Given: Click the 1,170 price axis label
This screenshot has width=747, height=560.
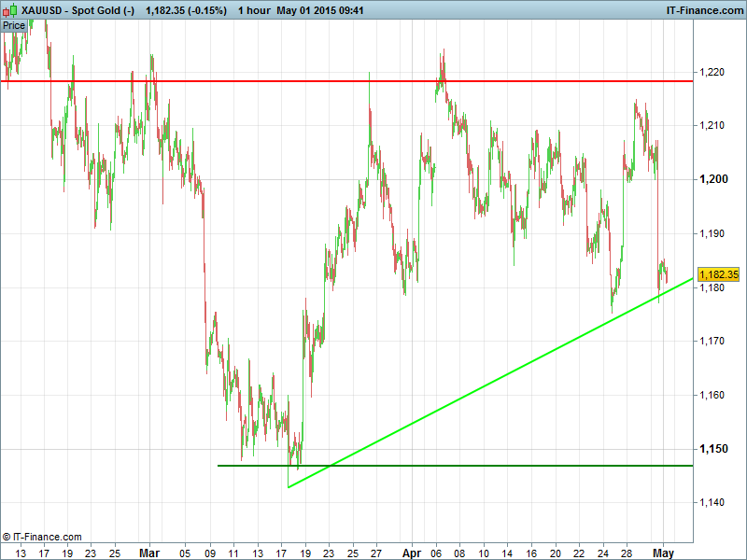Looking at the screenshot, I should click(x=713, y=342).
